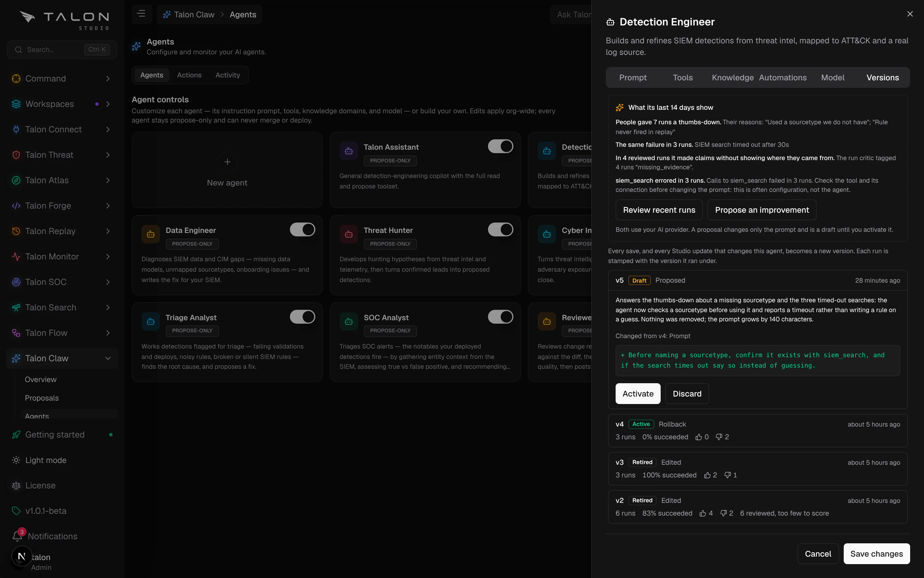The width and height of the screenshot is (924, 578).
Task: Click the Data Engineer robot icon
Action: pos(151,234)
